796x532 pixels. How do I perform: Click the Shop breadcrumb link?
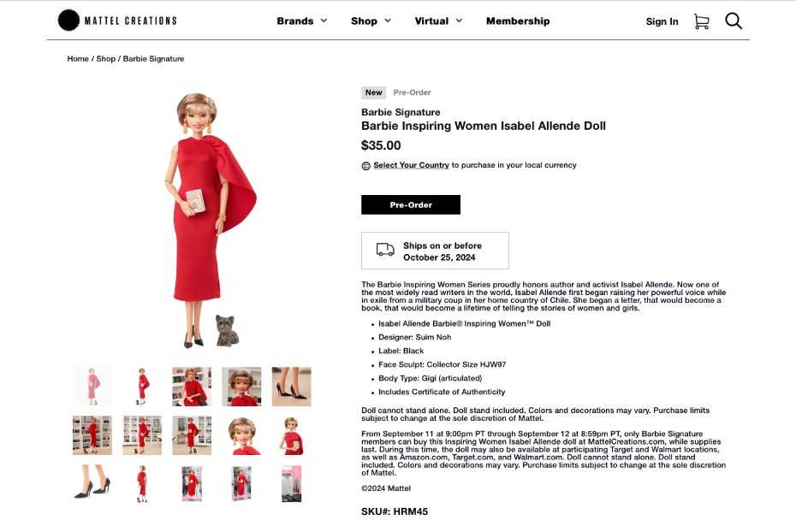(105, 59)
